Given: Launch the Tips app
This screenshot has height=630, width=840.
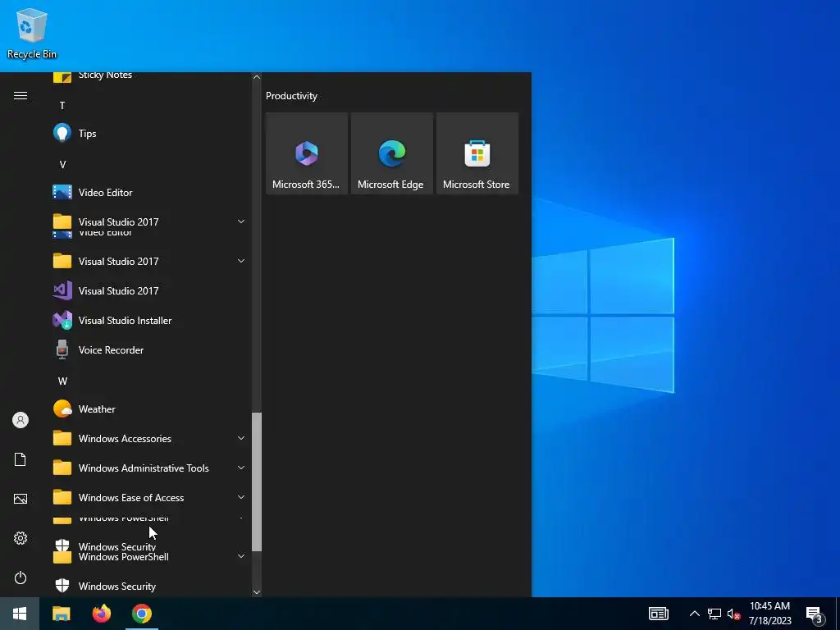Looking at the screenshot, I should [x=149, y=134].
